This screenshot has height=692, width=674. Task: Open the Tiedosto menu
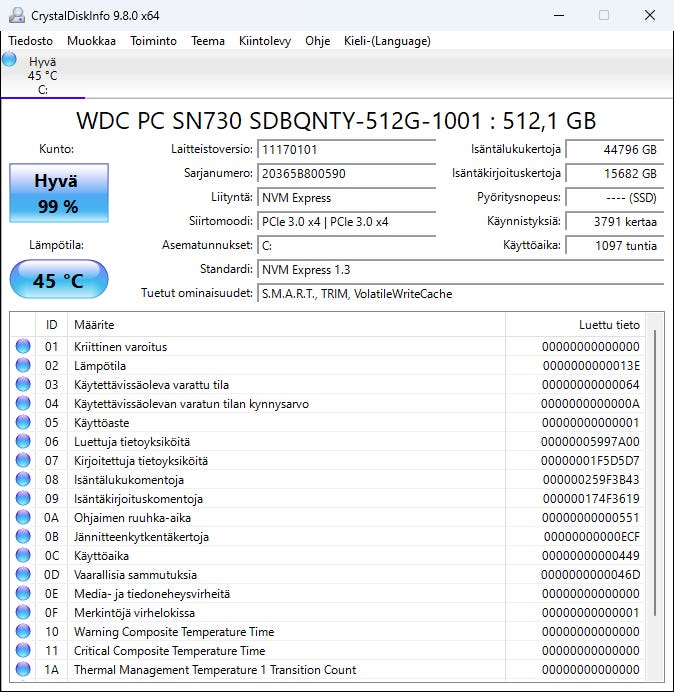pyautogui.click(x=30, y=41)
